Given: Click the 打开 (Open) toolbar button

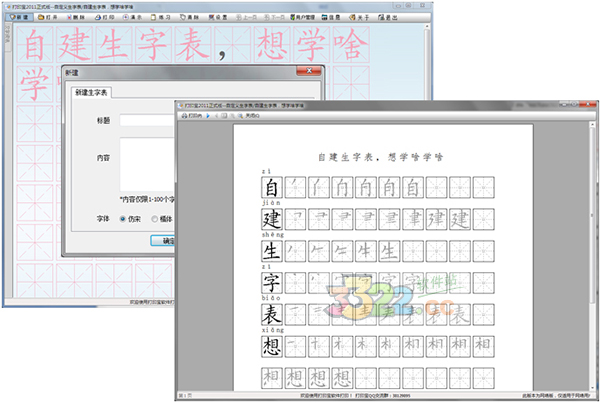Looking at the screenshot, I should click(47, 17).
